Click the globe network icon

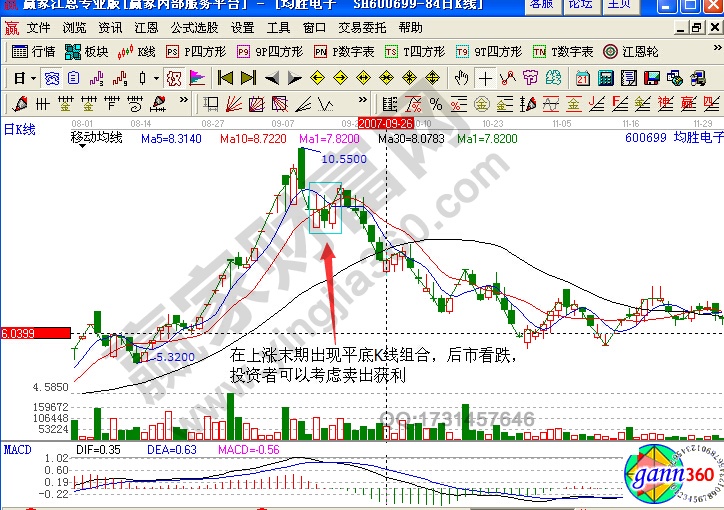(675, 78)
